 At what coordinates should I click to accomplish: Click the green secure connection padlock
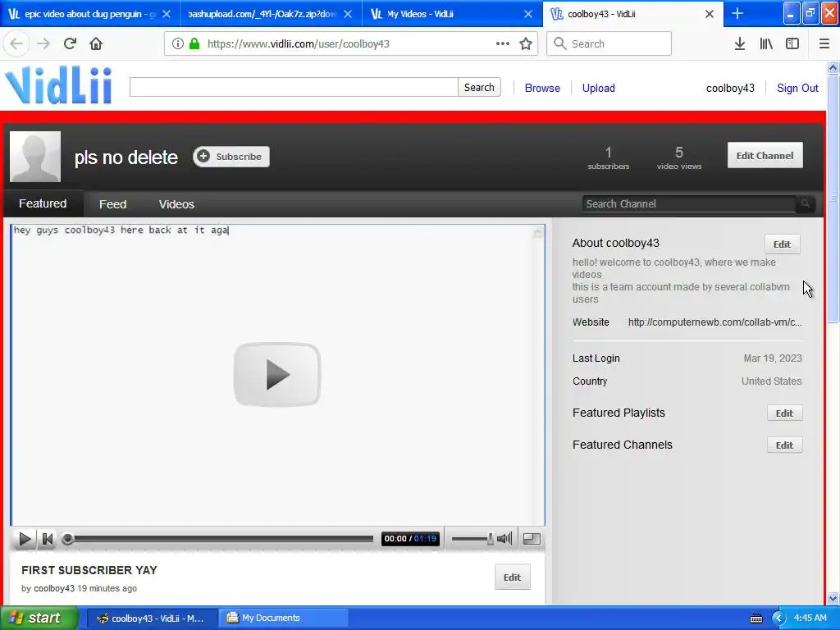pos(194,43)
